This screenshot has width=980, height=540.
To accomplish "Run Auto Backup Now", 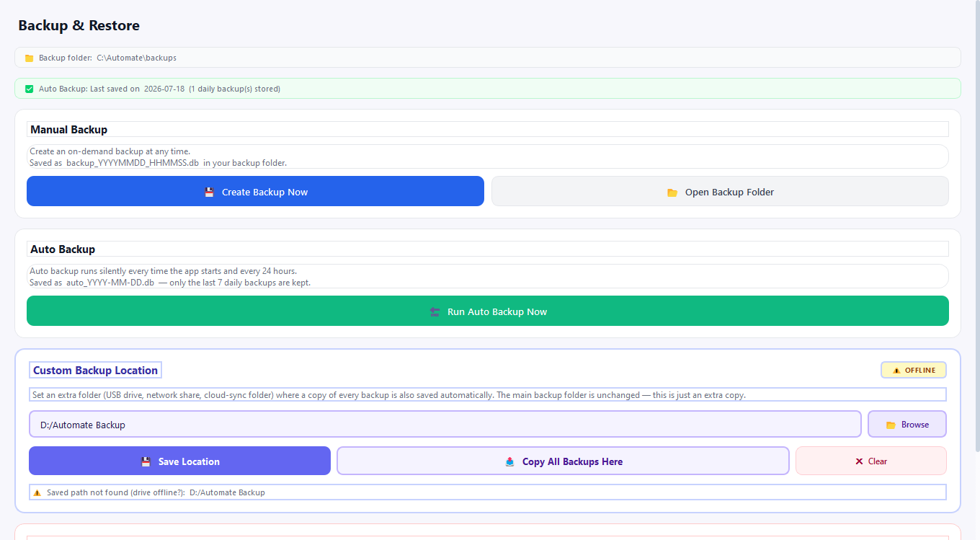I will [x=488, y=311].
